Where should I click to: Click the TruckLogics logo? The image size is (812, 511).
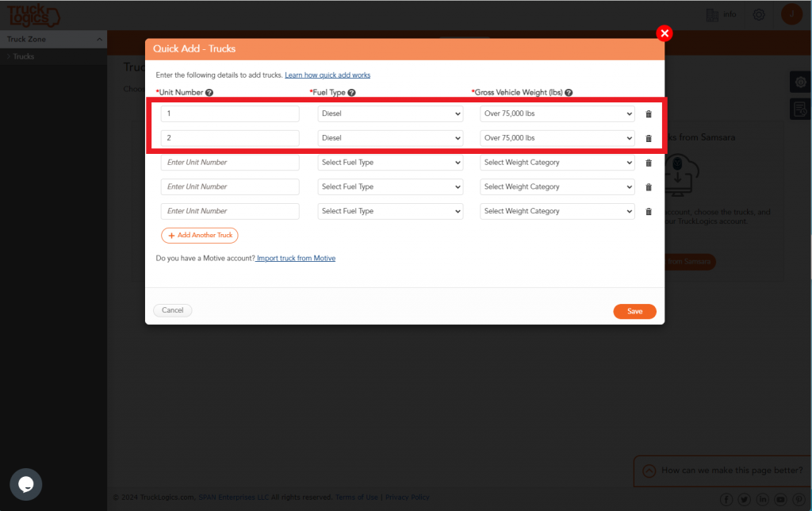pyautogui.click(x=33, y=15)
